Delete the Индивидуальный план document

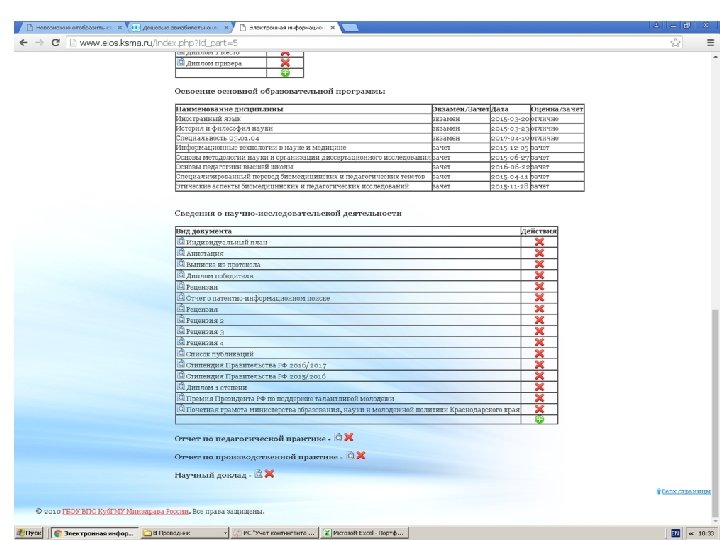(x=539, y=242)
